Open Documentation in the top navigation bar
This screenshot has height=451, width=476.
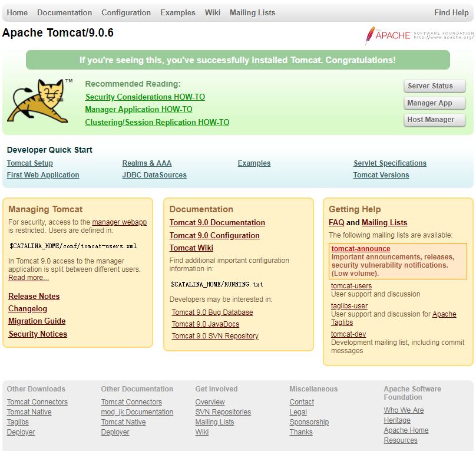(65, 12)
